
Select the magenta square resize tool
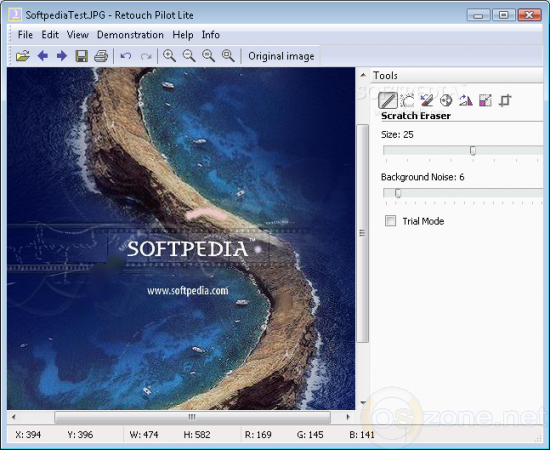coord(485,101)
